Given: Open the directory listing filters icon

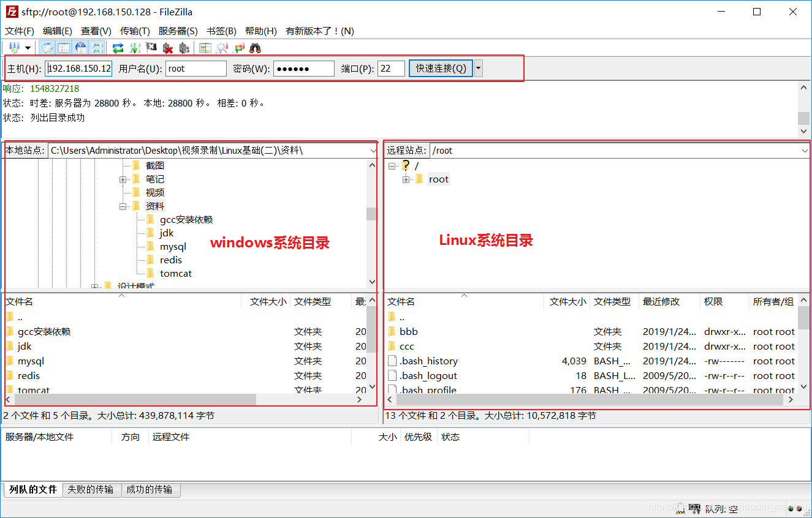Looking at the screenshot, I should pos(205,48).
